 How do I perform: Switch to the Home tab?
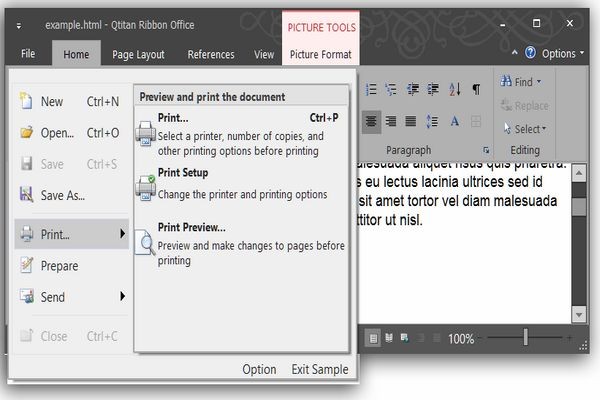click(x=76, y=54)
